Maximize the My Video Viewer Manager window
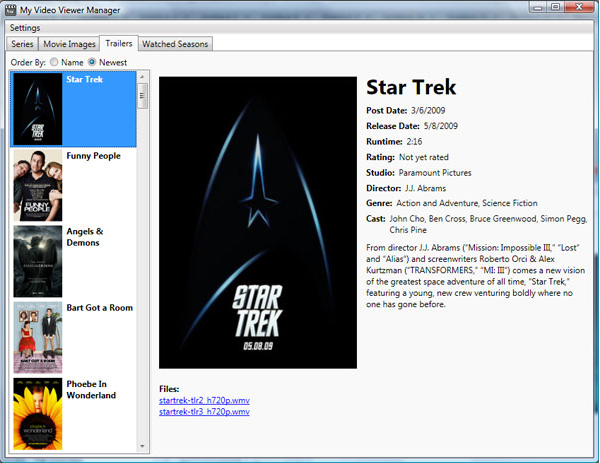600x463 pixels. [556, 7]
